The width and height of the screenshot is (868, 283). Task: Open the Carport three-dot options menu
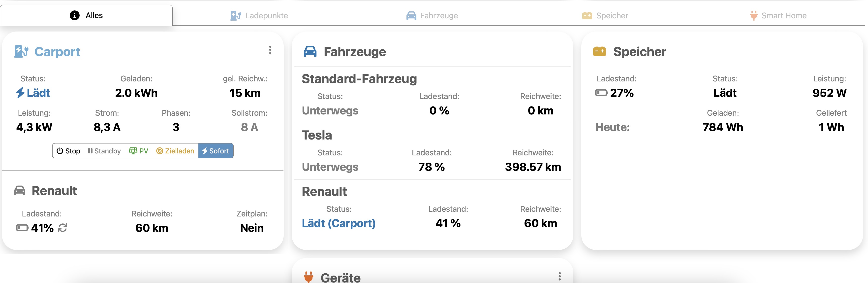point(270,50)
